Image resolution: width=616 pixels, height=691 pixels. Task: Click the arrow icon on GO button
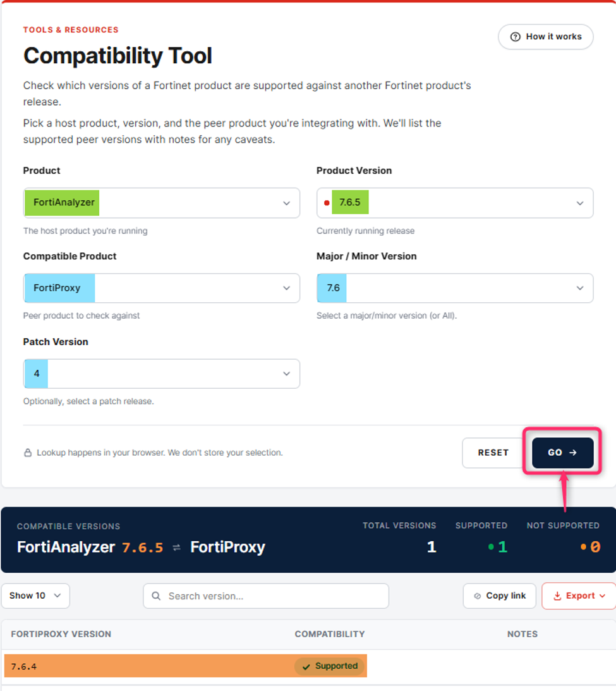tap(573, 453)
